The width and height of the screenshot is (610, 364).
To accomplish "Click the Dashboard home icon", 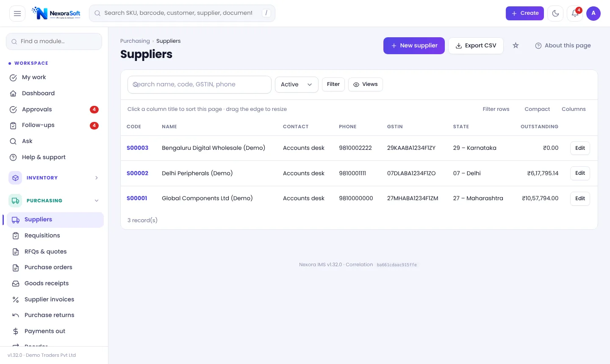I will [13, 94].
